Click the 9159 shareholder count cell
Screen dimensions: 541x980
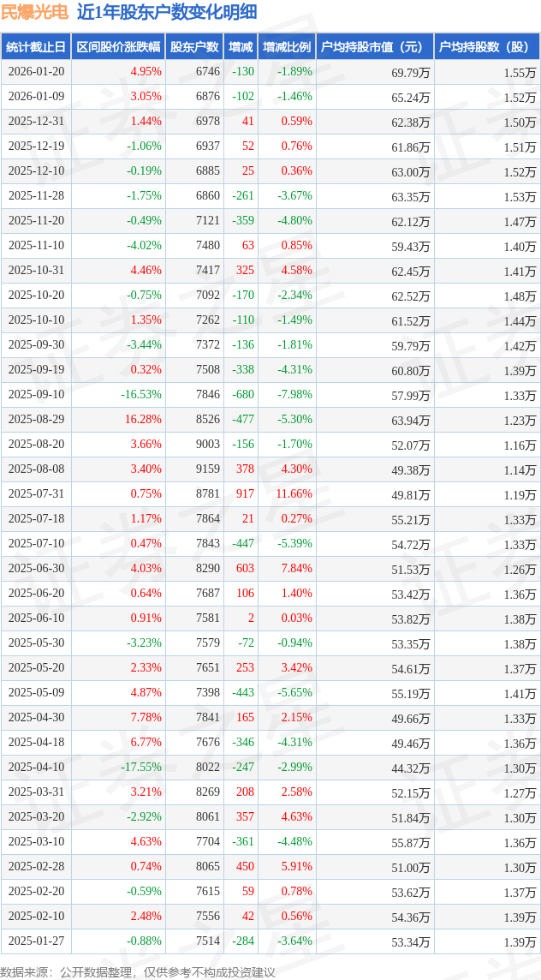pos(207,469)
